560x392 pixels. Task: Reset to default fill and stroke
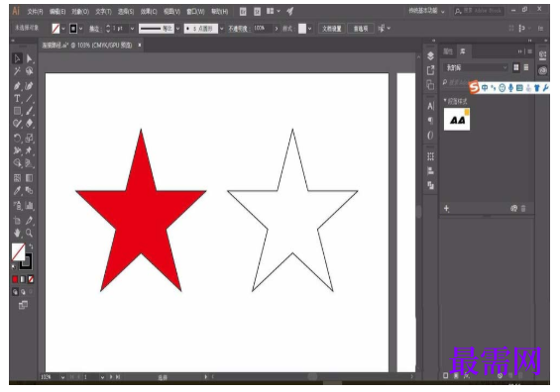(14, 266)
